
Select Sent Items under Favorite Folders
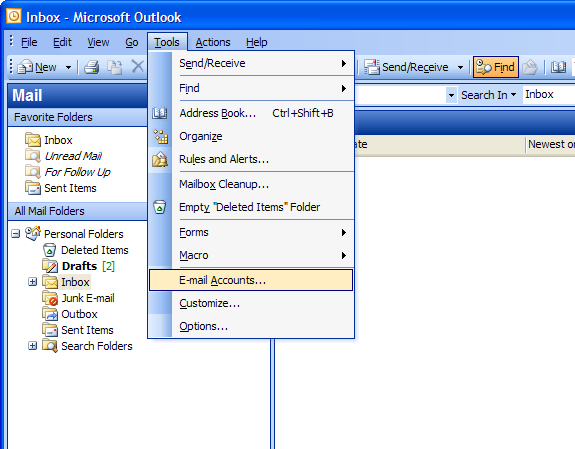click(x=70, y=188)
